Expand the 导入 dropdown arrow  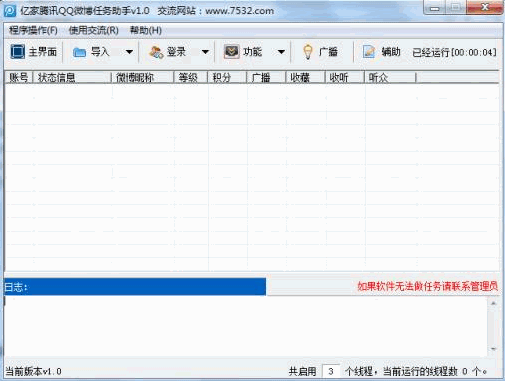(x=129, y=52)
